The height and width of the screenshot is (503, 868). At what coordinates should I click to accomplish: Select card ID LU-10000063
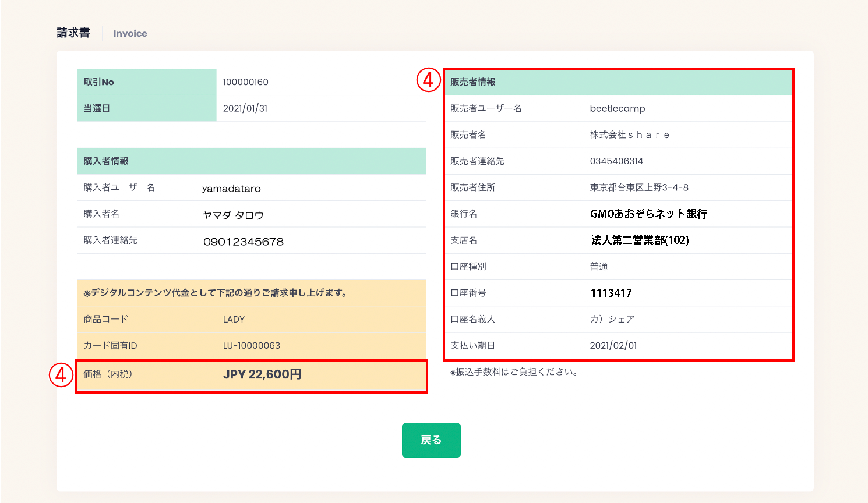(251, 346)
